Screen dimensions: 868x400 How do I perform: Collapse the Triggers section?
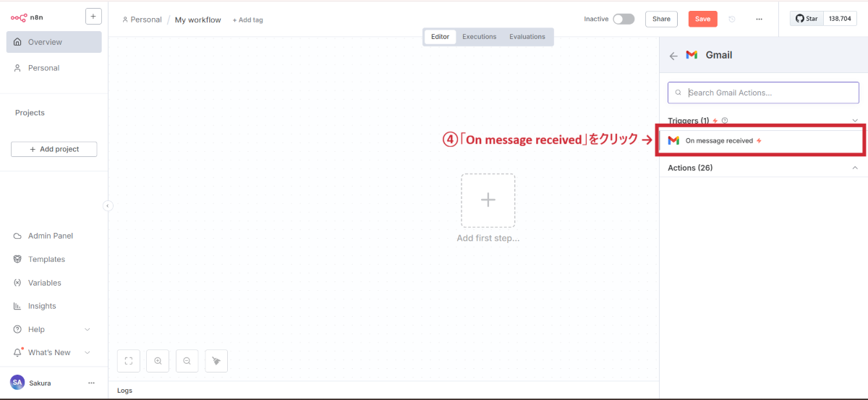coord(855,121)
